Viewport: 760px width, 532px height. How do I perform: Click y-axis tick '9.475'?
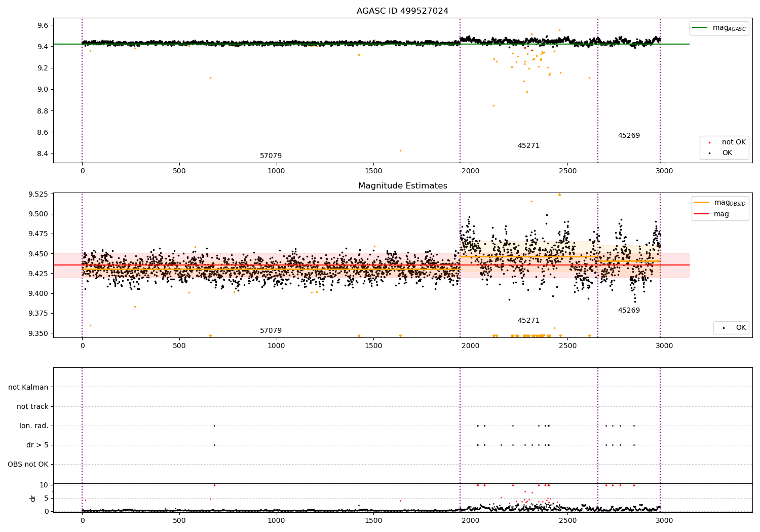(39, 234)
